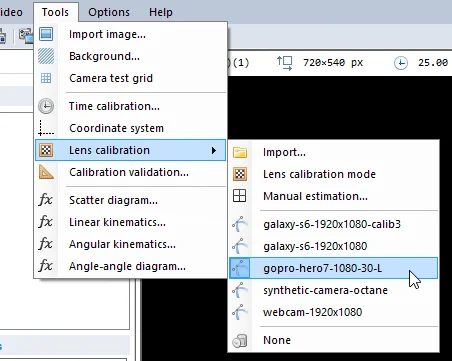Click the profile icon beside synthetic-camera-octane
This screenshot has width=452, height=361.
(240, 290)
